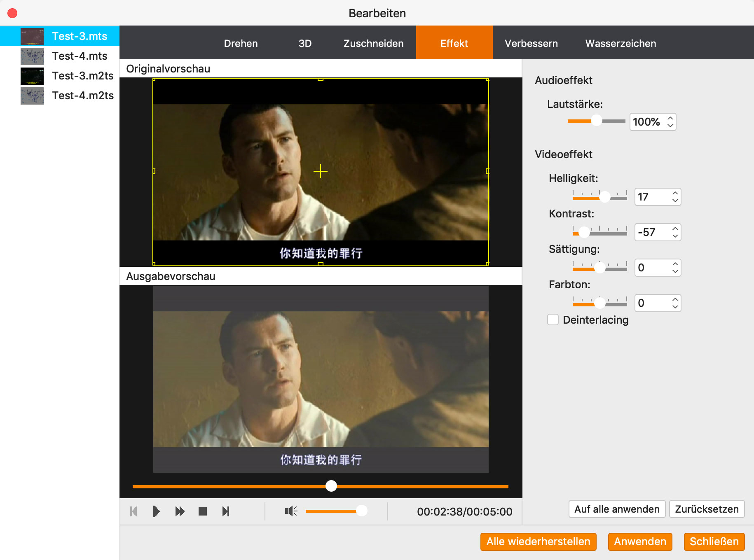The height and width of the screenshot is (560, 754).
Task: Click the left-middle crop handle
Action: pos(154,171)
